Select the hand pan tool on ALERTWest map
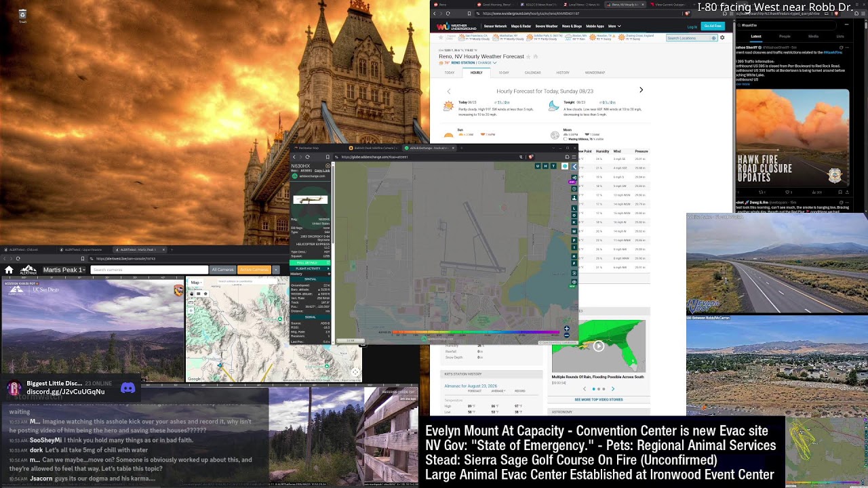Image resolution: width=868 pixels, height=488 pixels. tap(192, 294)
